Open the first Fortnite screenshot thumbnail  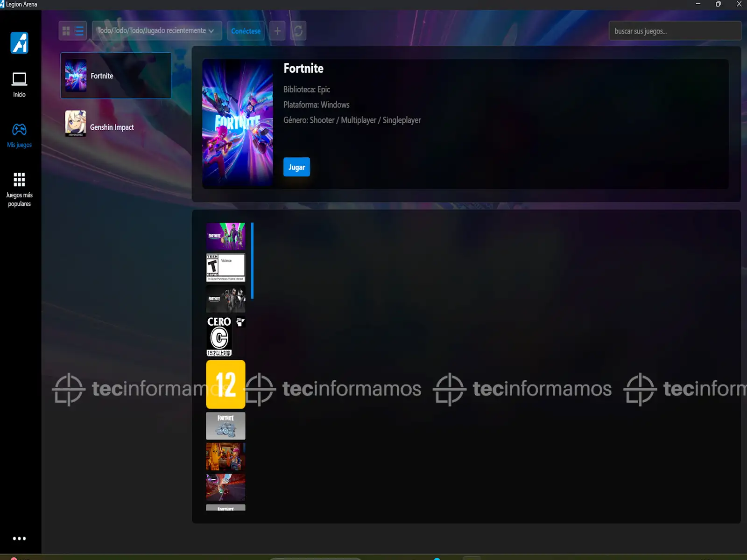coord(226,236)
